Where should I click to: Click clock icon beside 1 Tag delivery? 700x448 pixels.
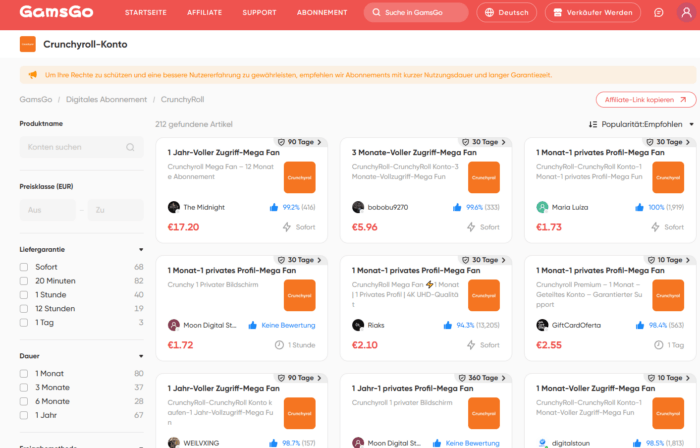coord(658,345)
